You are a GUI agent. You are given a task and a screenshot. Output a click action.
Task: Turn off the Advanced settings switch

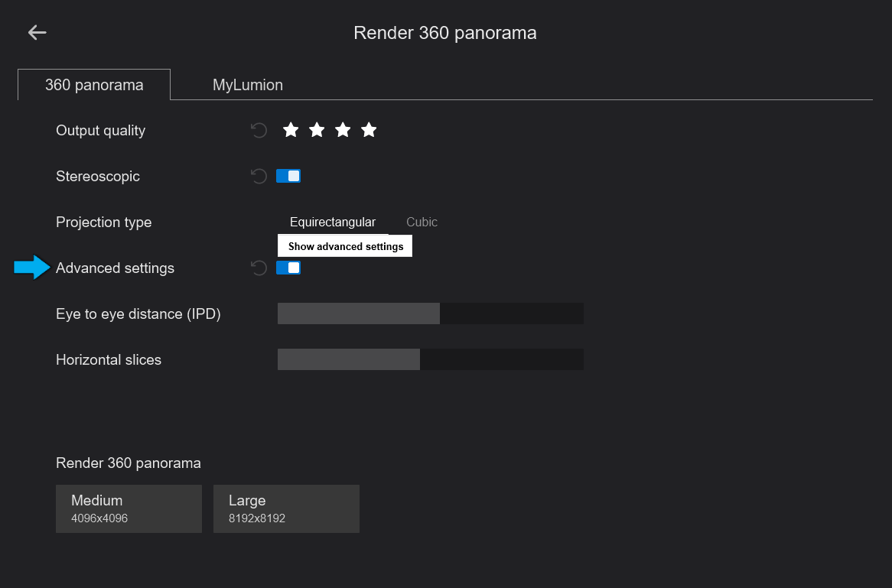[x=288, y=268]
